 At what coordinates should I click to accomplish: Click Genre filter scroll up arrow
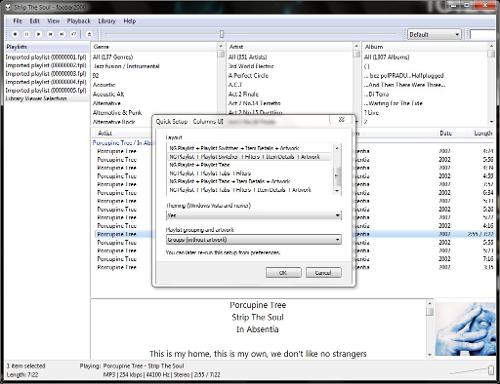click(221, 46)
